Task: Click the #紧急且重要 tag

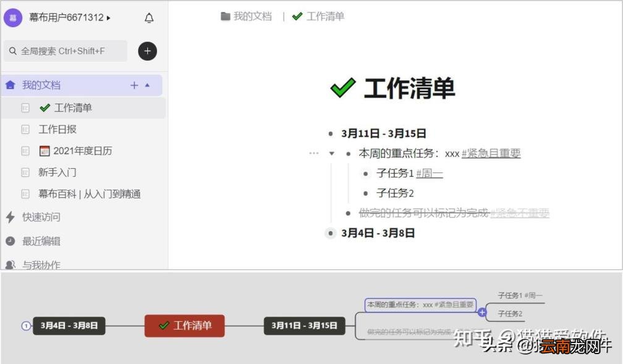Action: [x=491, y=153]
